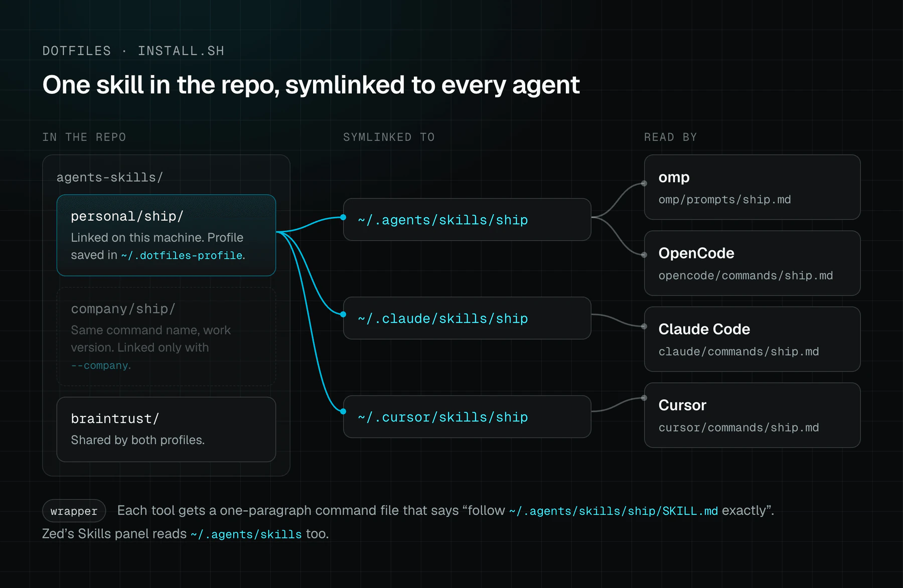
Task: Click the Claude Code reader card
Action: click(752, 339)
